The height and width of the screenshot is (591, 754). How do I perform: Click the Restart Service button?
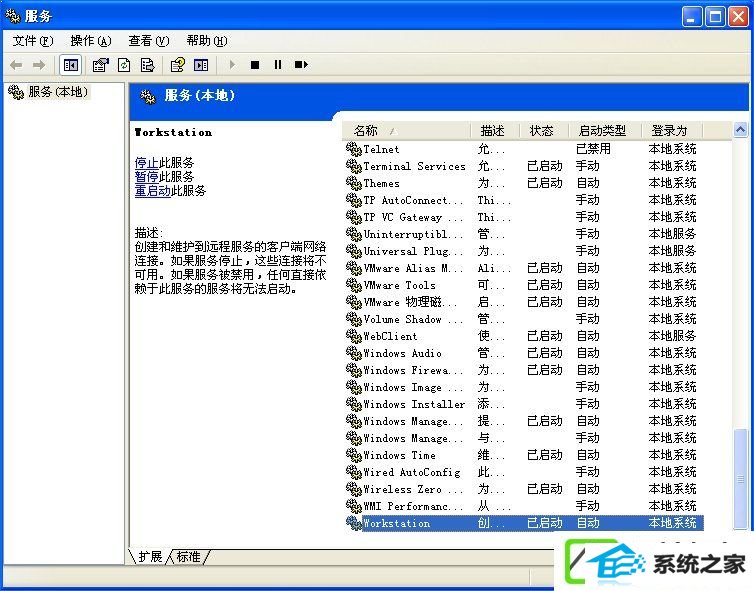tap(301, 64)
